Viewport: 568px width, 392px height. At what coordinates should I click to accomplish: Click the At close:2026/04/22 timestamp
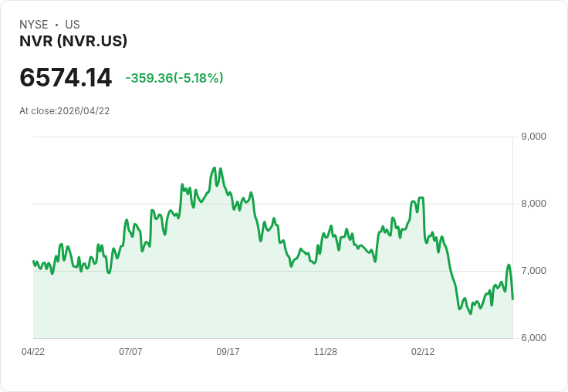pyautogui.click(x=65, y=111)
